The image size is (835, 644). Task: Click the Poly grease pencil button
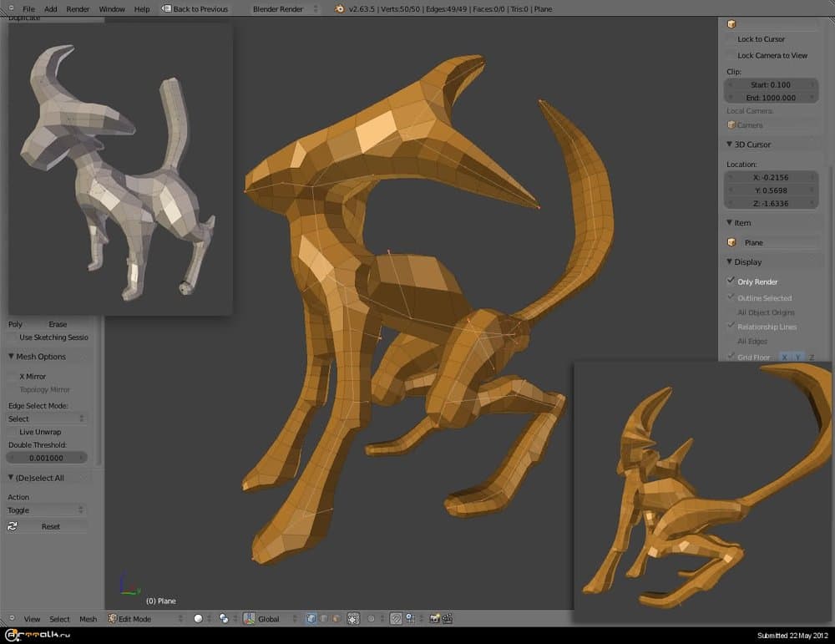click(x=15, y=324)
